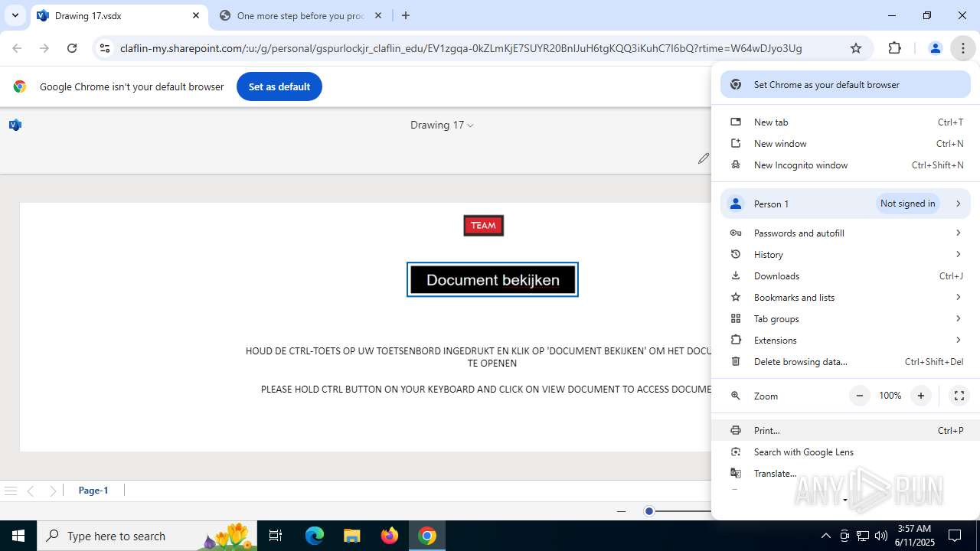Go back to previous page
Screen dimensions: 980x551
pos(18,48)
